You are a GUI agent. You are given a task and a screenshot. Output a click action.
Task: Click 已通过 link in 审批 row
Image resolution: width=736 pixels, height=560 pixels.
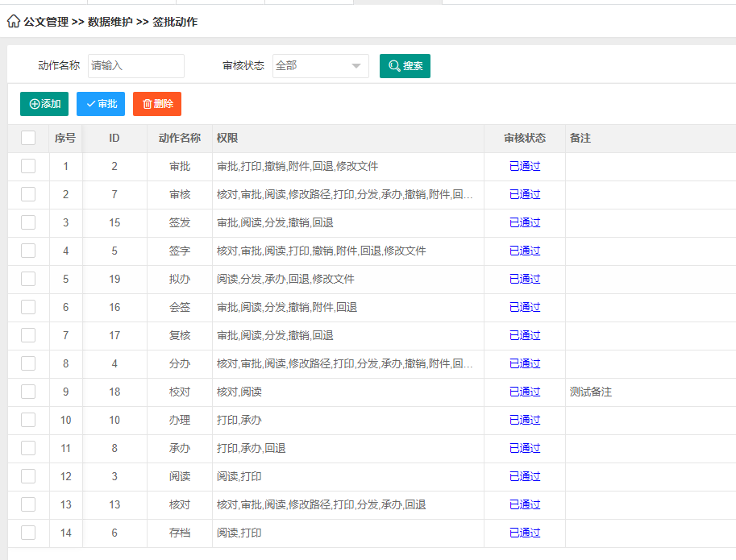click(x=525, y=166)
